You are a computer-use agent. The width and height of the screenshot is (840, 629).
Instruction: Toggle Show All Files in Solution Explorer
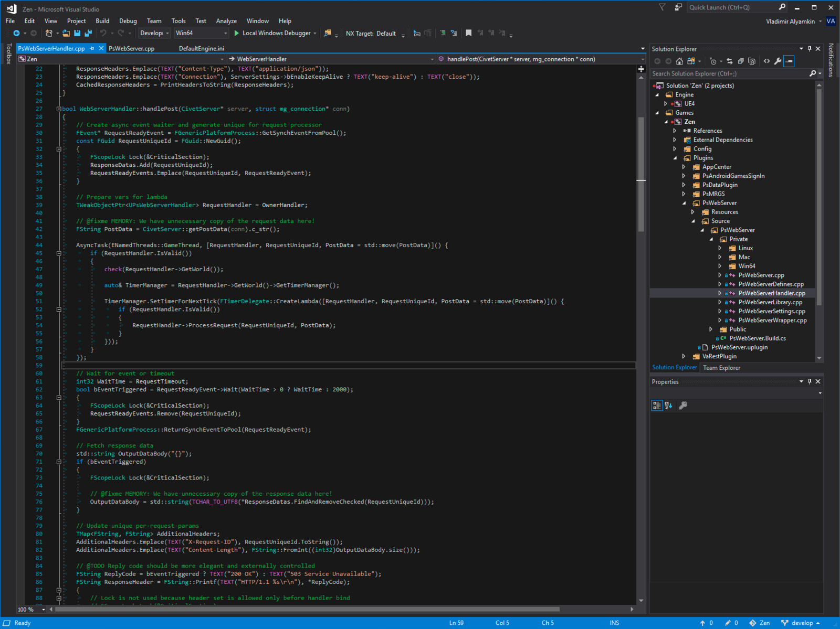[x=752, y=61]
